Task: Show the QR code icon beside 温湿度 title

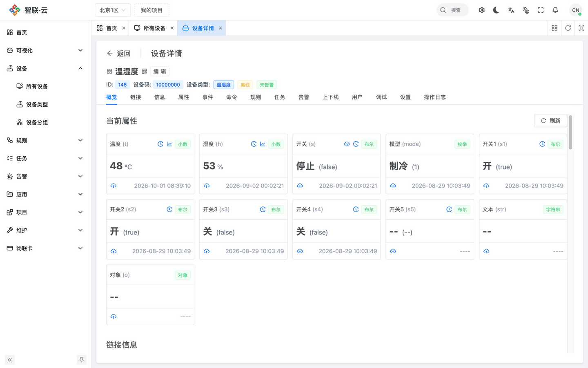Action: pos(144,71)
